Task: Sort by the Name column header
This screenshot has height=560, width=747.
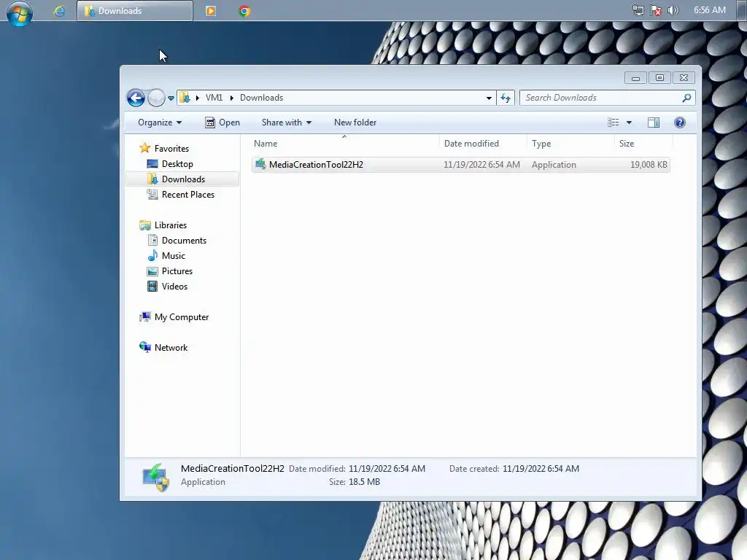Action: [x=344, y=144]
